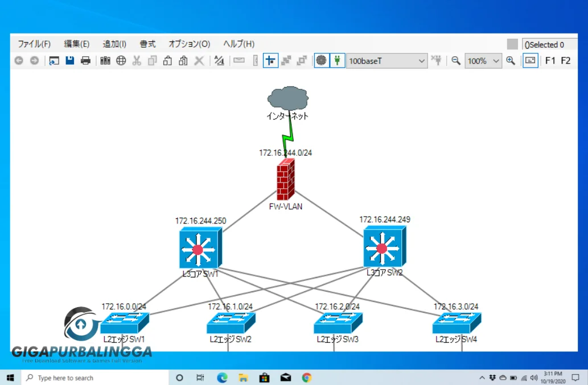588x385 pixels.
Task: Click the Selected 0 status field
Action: pos(549,44)
